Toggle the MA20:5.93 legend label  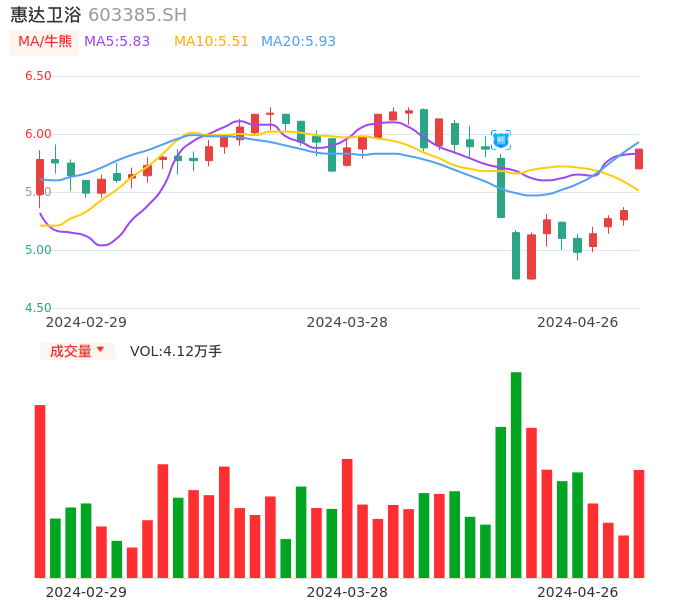click(x=298, y=42)
